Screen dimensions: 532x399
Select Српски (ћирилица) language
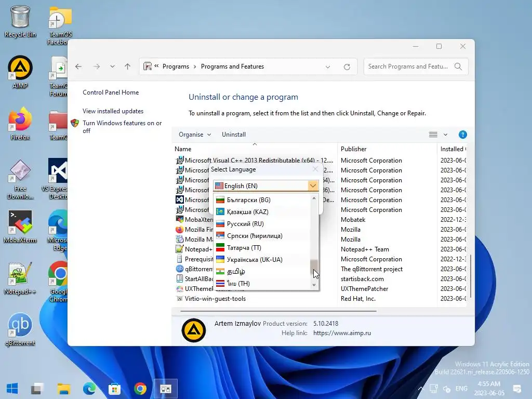(262, 236)
